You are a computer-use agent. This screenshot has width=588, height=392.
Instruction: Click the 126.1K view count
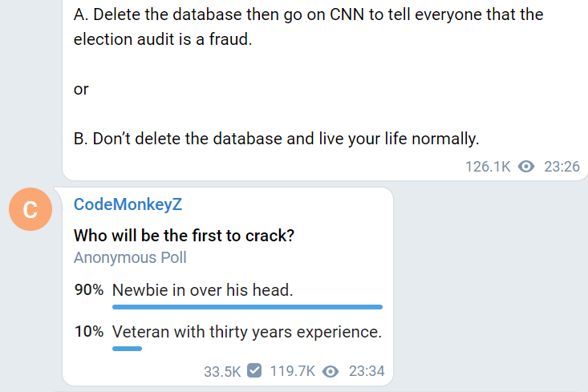pyautogui.click(x=488, y=167)
